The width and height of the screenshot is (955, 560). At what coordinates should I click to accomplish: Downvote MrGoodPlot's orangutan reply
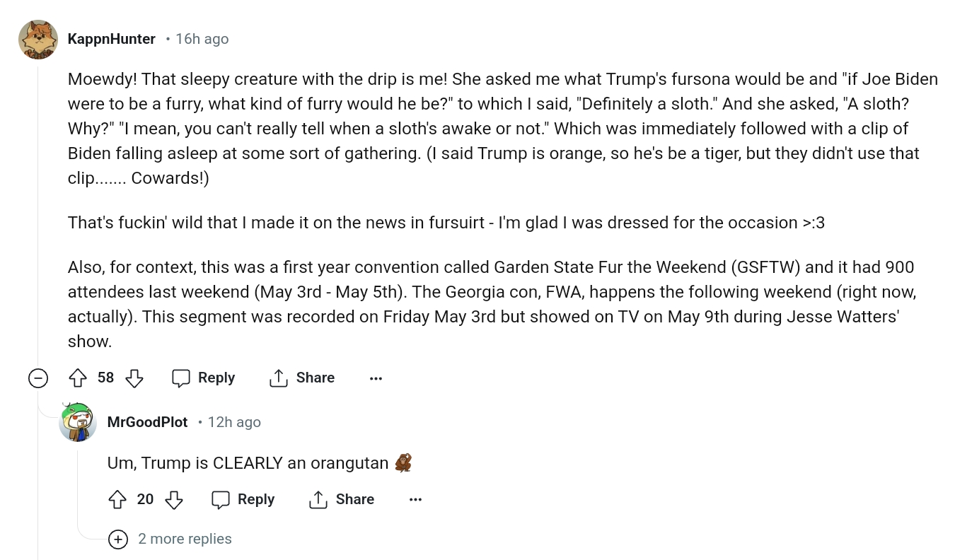(173, 500)
